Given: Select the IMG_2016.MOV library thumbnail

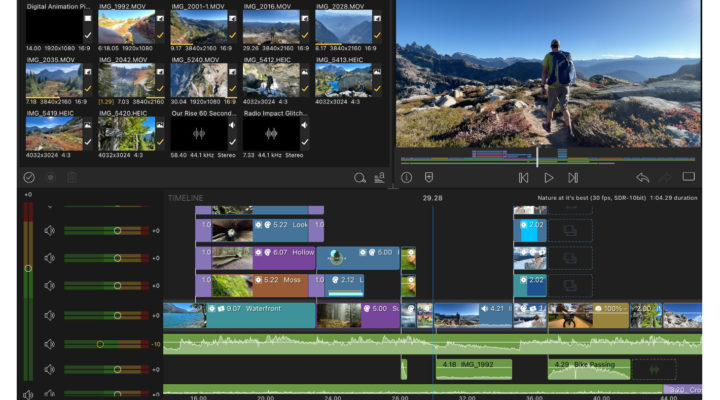Looking at the screenshot, I should (271, 27).
